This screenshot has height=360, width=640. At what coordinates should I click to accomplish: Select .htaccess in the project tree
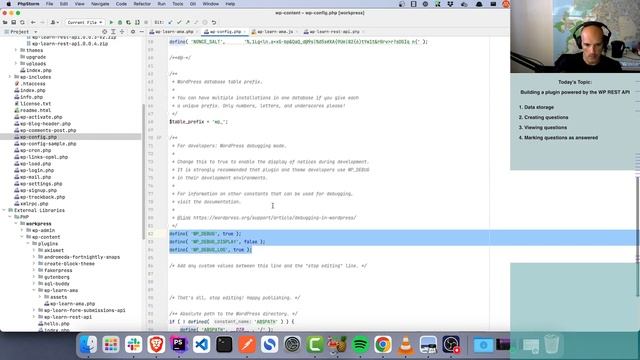click(30, 84)
